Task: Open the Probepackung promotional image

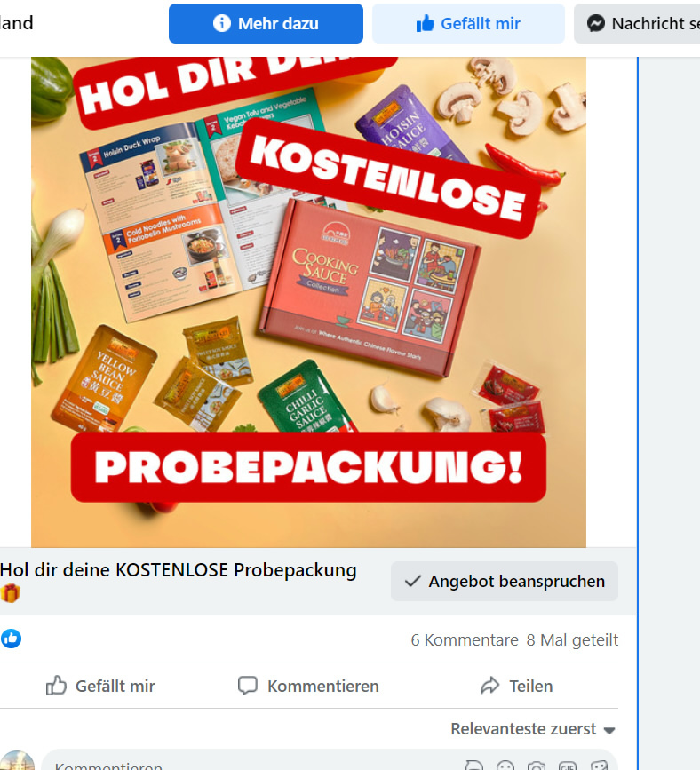Action: (308, 302)
